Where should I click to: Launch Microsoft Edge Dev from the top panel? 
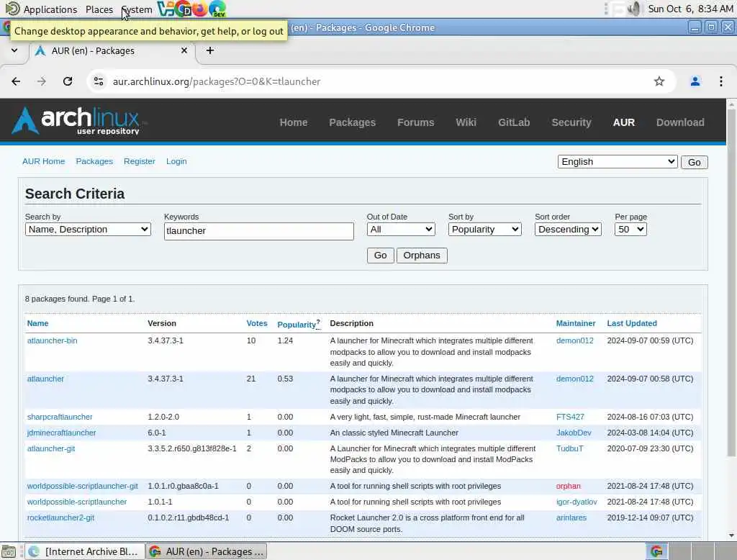tap(217, 9)
